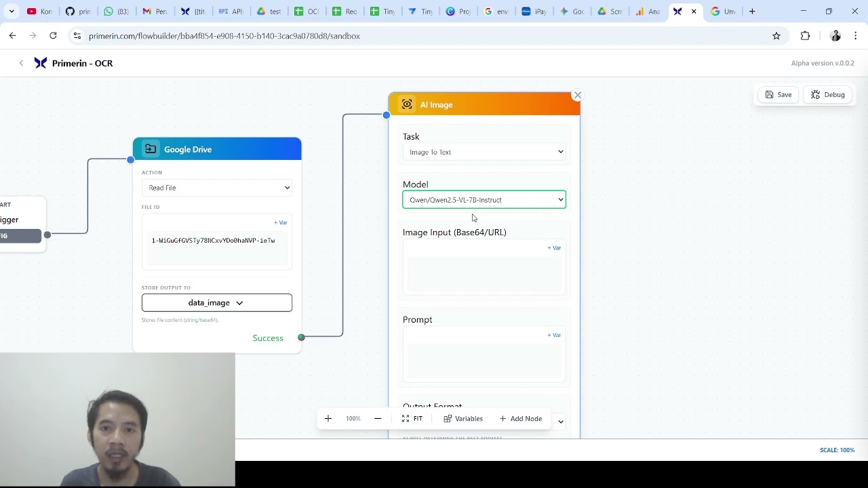868x488 pixels.
Task: Open the Debug panel
Action: pos(828,95)
